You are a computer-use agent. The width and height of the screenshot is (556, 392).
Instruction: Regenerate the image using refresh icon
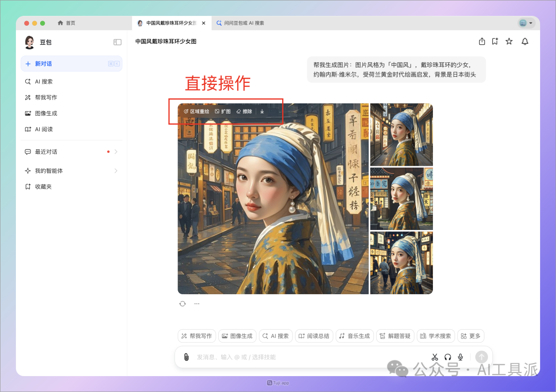[182, 303]
